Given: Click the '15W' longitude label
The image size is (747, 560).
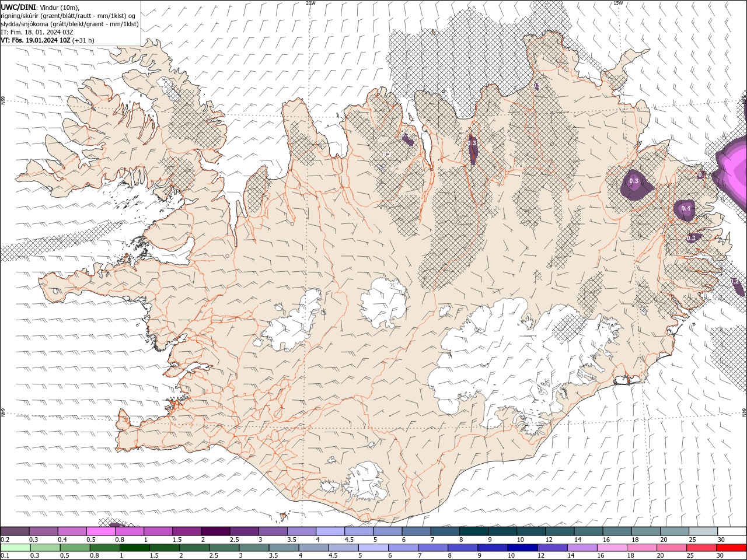Looking at the screenshot, I should [x=618, y=3].
